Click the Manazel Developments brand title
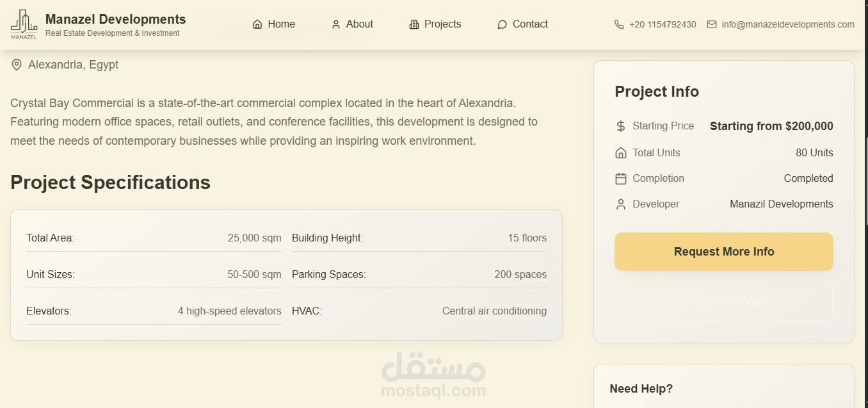 [x=115, y=19]
